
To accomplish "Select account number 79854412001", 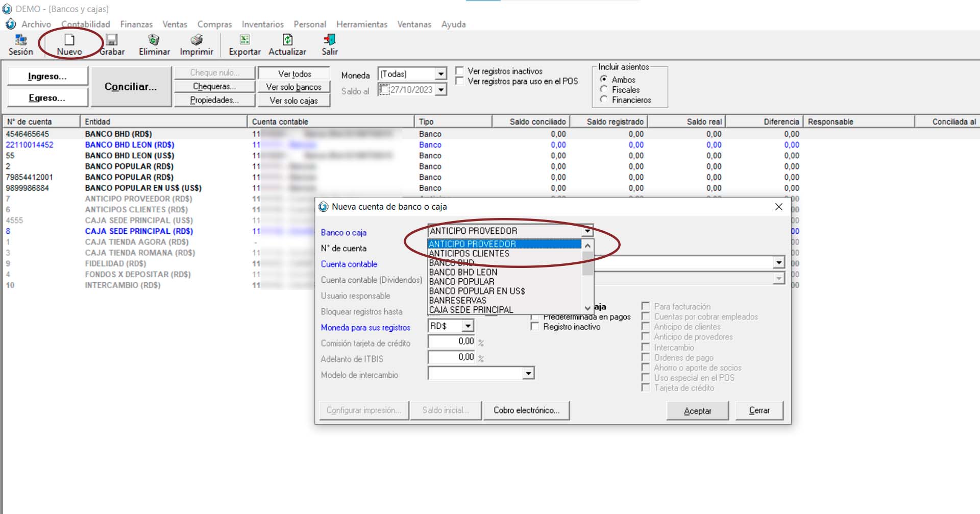I will point(29,177).
